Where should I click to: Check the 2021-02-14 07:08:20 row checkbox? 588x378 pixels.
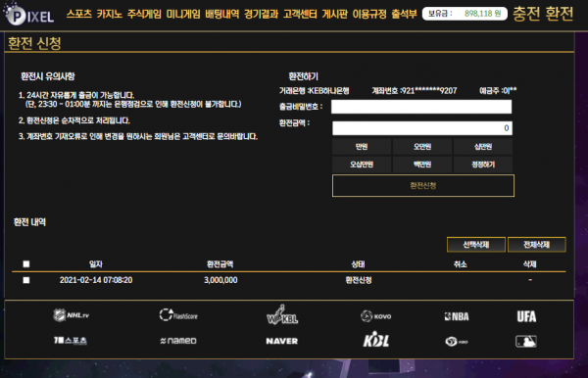pos(26,280)
